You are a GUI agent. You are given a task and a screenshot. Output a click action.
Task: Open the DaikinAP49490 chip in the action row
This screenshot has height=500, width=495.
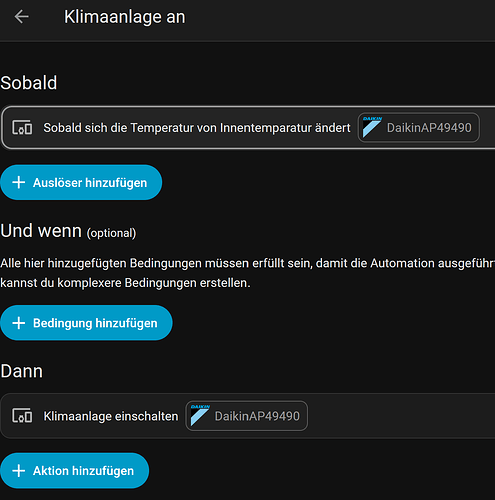click(x=247, y=416)
